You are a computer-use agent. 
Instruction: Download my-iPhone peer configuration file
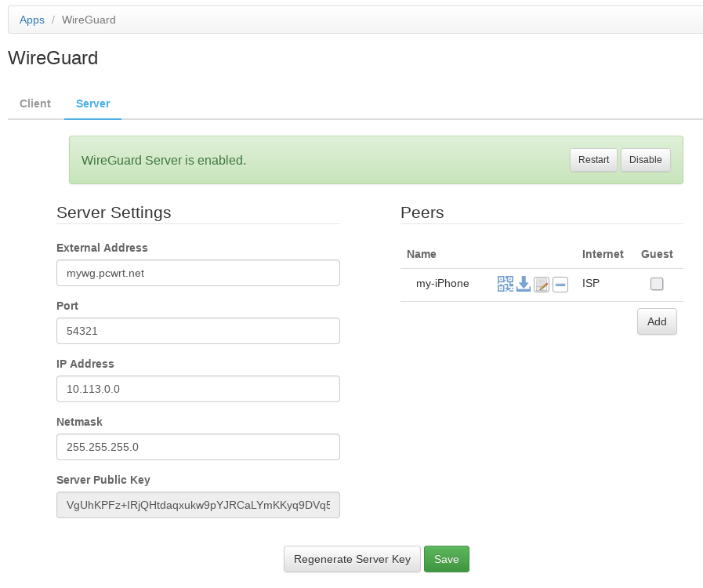524,284
